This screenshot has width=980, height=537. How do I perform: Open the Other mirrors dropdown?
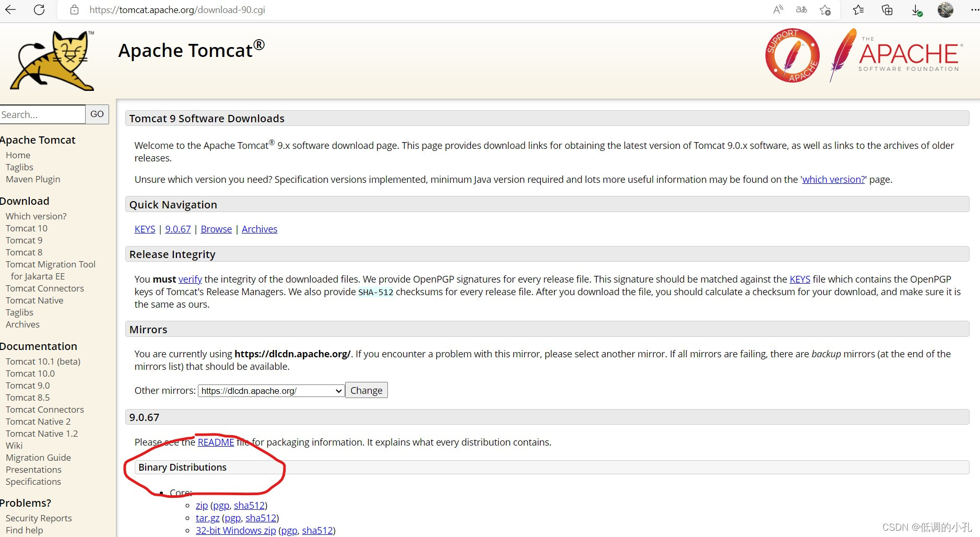[271, 391]
